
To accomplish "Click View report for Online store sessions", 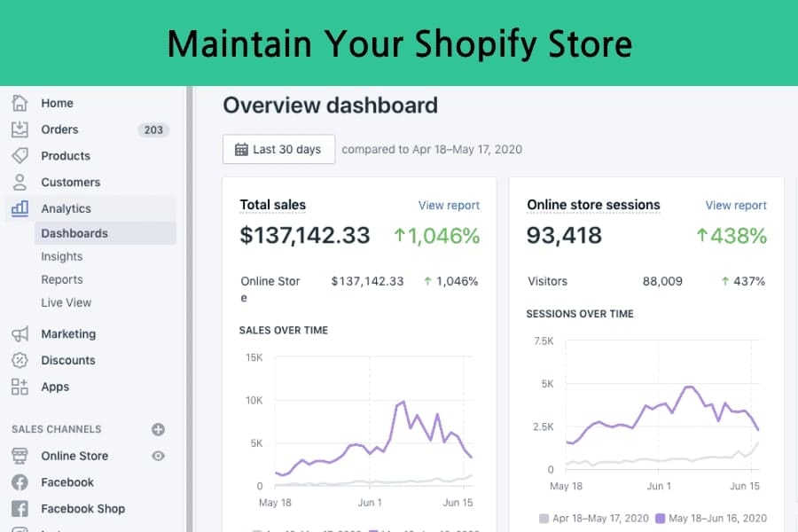I will click(736, 205).
